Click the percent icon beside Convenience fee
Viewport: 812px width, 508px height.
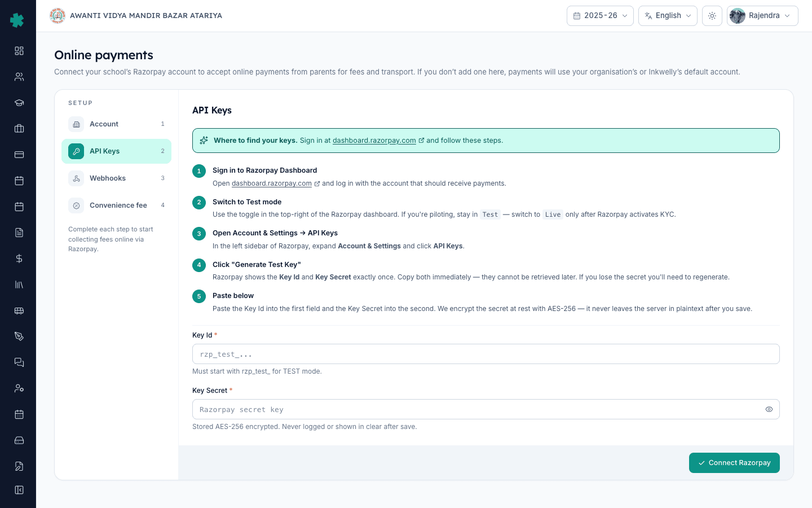[76, 205]
